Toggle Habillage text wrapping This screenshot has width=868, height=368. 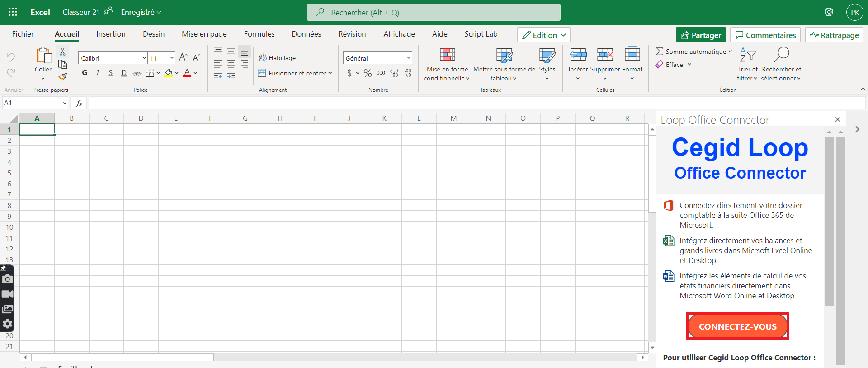[277, 58]
